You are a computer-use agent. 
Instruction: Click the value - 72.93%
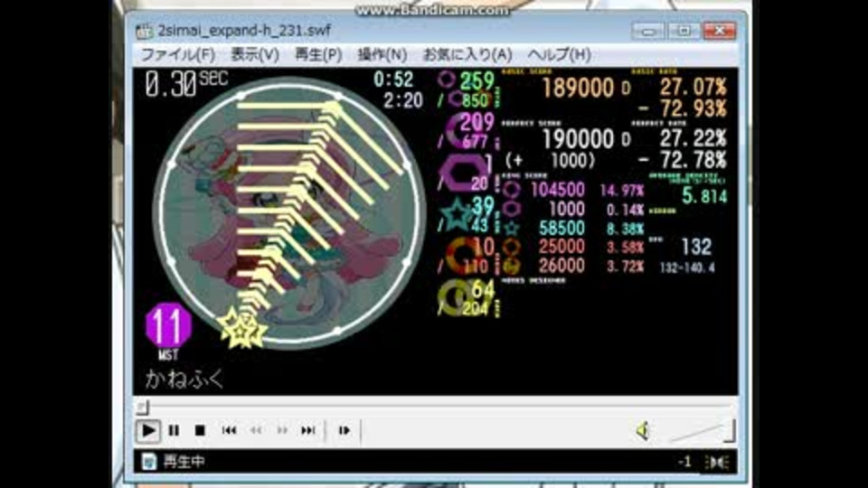684,109
